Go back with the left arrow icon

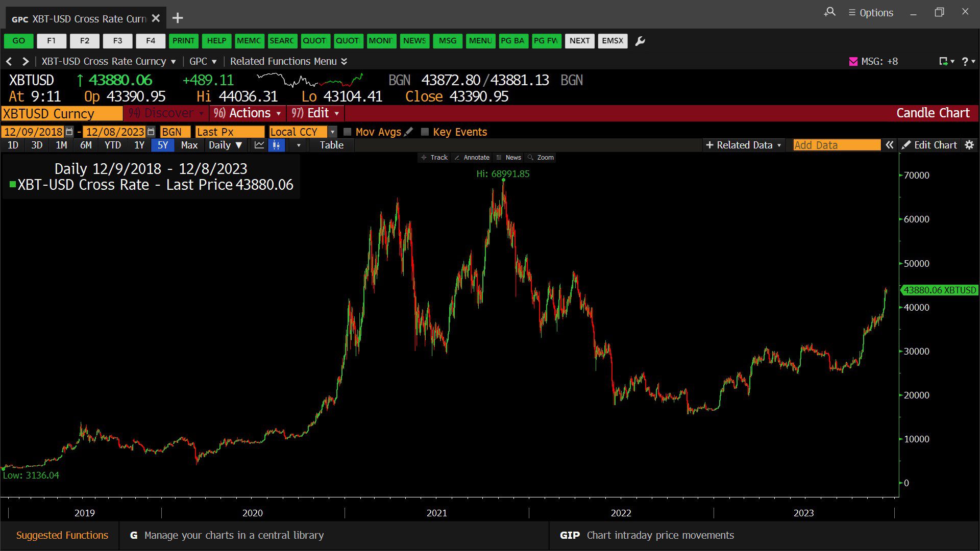9,61
